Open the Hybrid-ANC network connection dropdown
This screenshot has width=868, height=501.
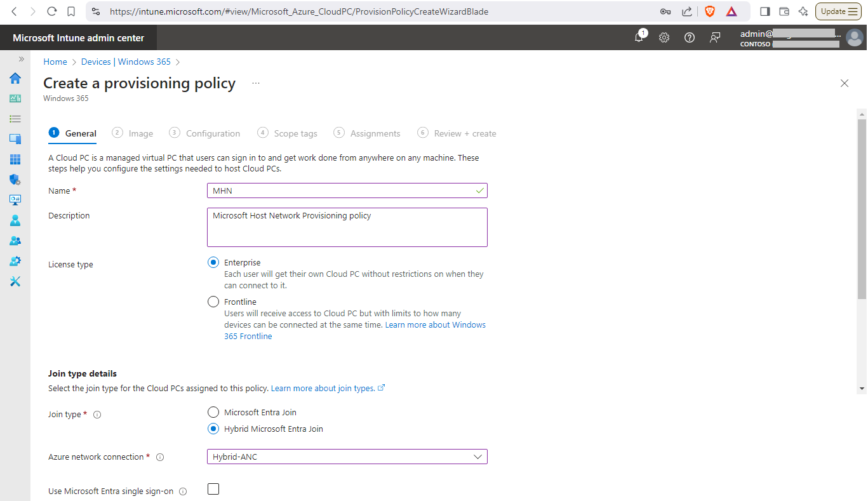pyautogui.click(x=347, y=457)
